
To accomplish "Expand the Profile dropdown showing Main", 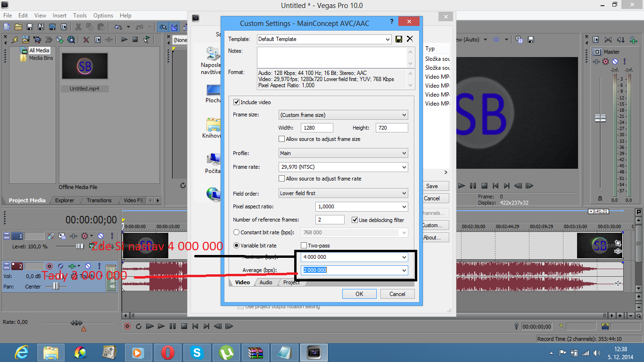I will [x=343, y=153].
